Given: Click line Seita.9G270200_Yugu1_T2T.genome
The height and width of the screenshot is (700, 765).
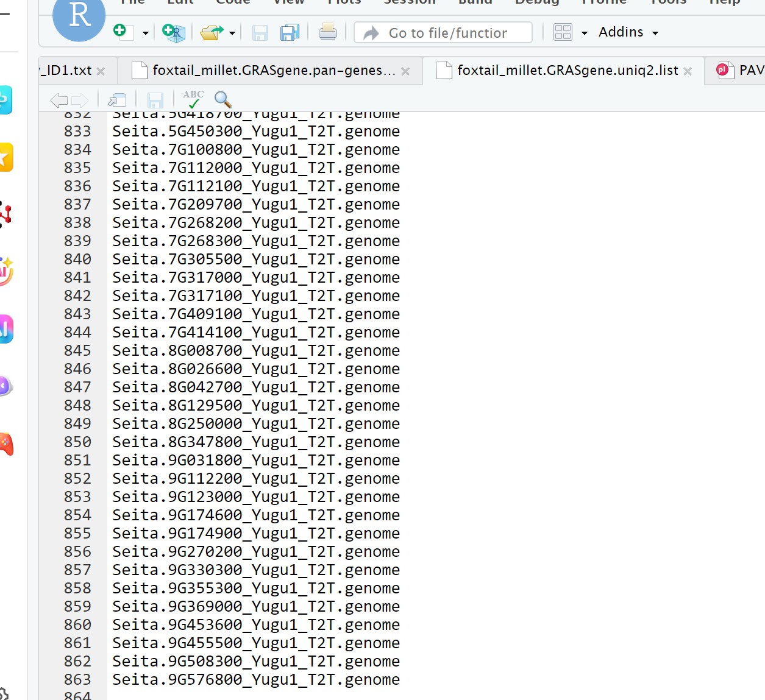Looking at the screenshot, I should 256,552.
